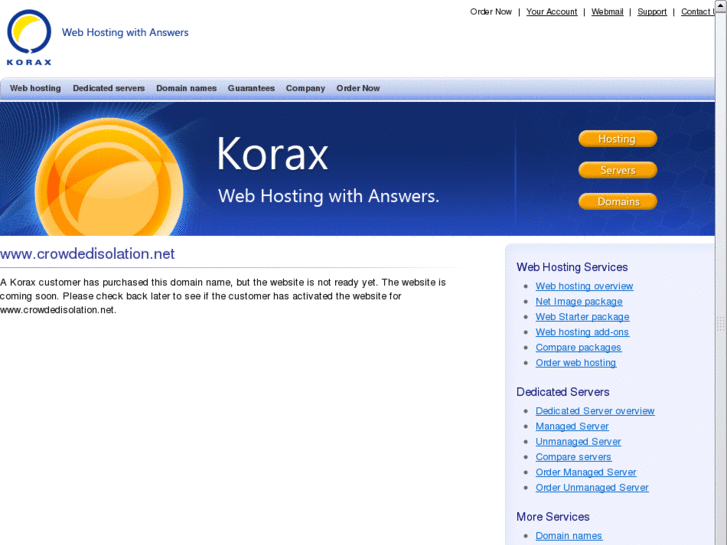
Task: Open the Support link
Action: pos(651,12)
